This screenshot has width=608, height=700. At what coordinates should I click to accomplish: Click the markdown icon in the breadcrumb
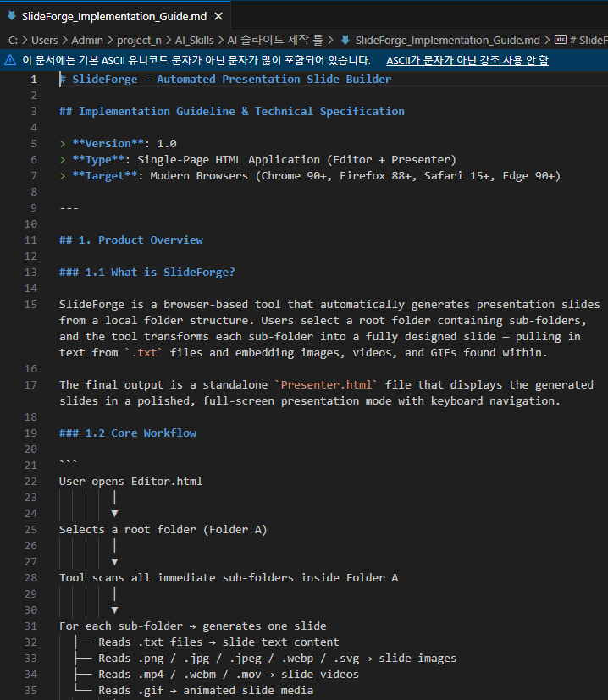[x=345, y=40]
